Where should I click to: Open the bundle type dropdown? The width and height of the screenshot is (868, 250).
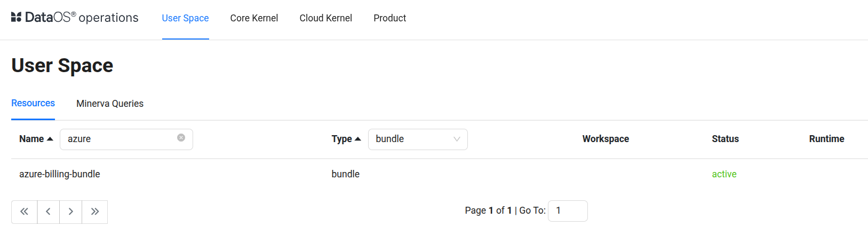pos(418,139)
